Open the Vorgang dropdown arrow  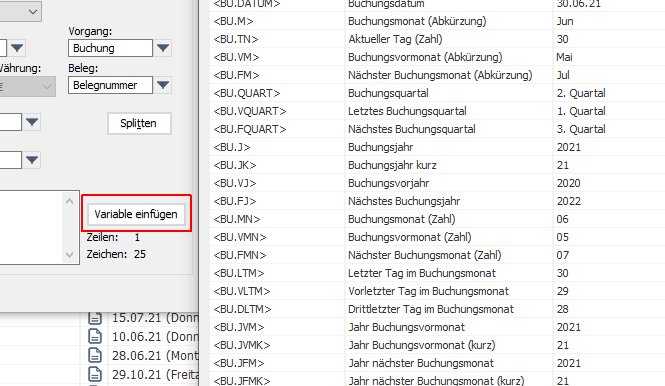163,48
